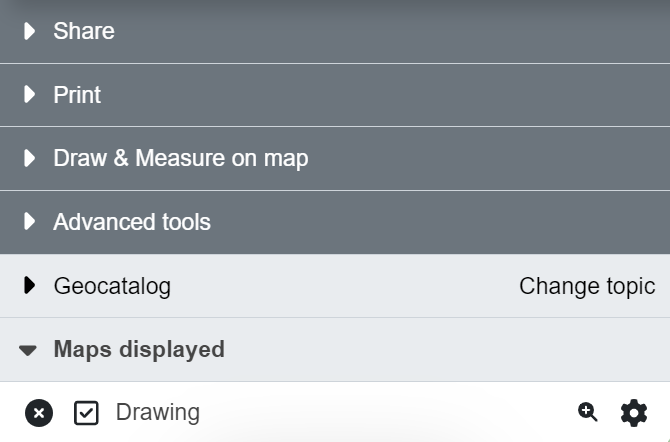This screenshot has width=670, height=442.
Task: Click the Change topic link
Action: click(587, 286)
